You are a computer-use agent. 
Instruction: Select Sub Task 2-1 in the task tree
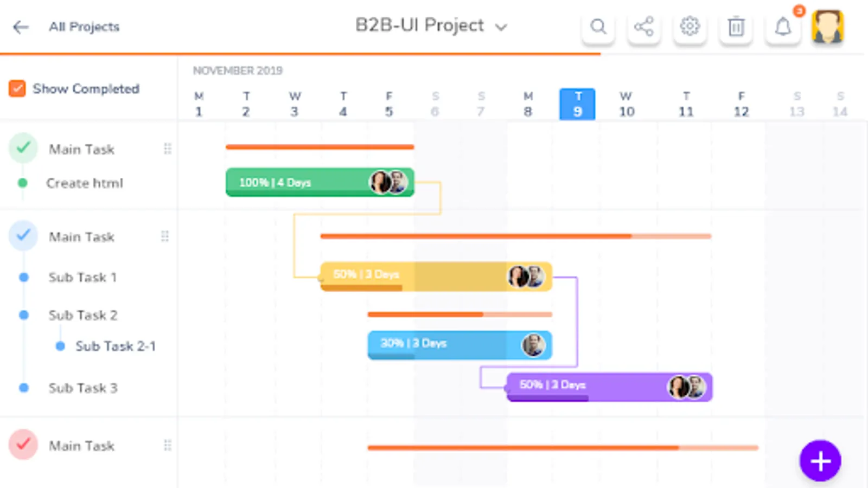(116, 346)
